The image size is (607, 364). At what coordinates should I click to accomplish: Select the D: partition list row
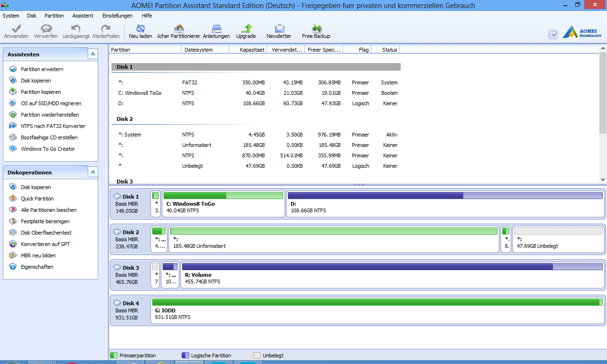[256, 103]
